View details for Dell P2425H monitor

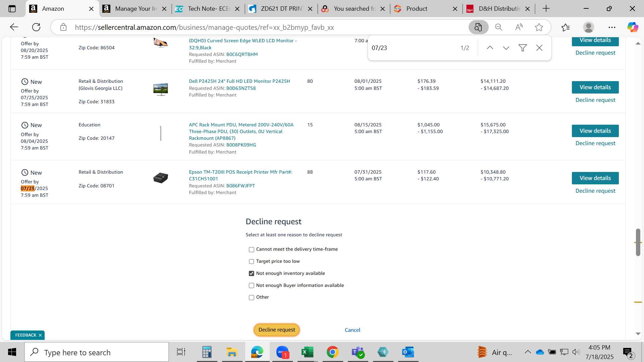coord(595,87)
